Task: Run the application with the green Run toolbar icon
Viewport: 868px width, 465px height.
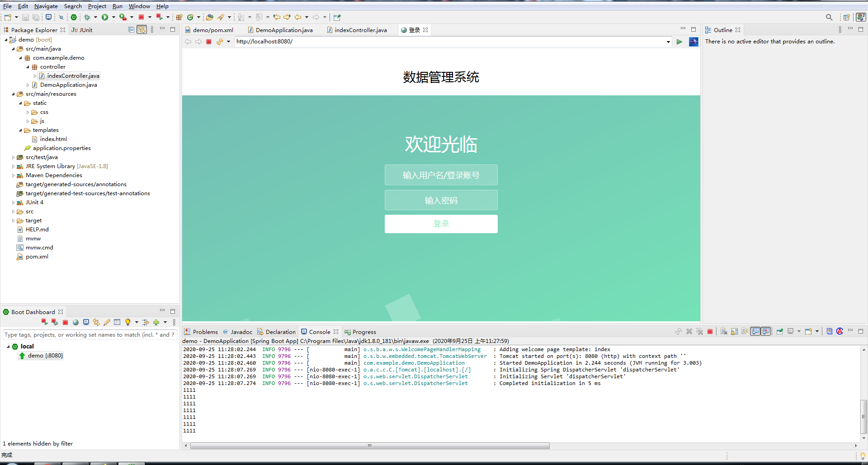Action: click(105, 17)
